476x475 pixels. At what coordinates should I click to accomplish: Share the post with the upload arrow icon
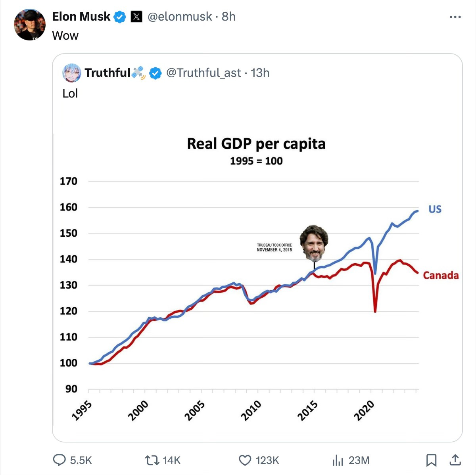click(455, 460)
